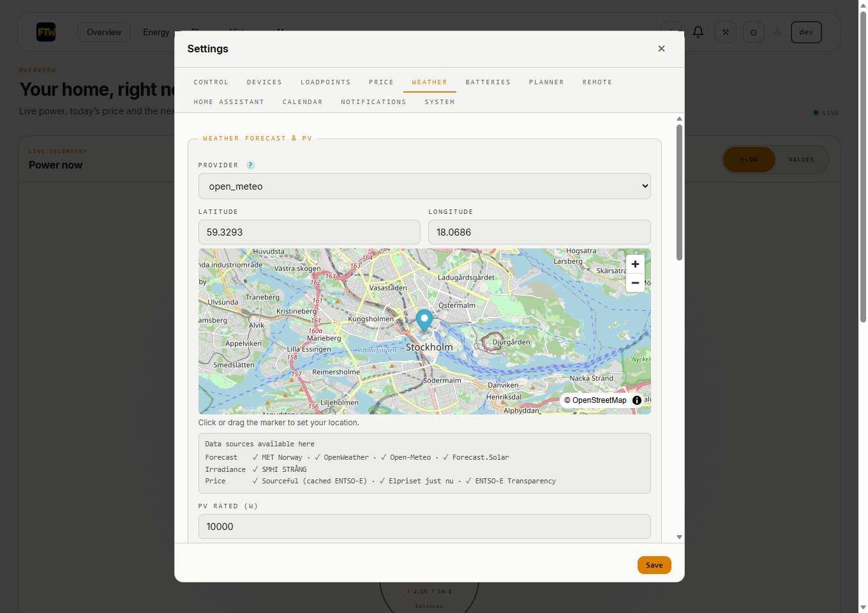Open the Notifications settings tab
868x613 pixels.
point(373,102)
